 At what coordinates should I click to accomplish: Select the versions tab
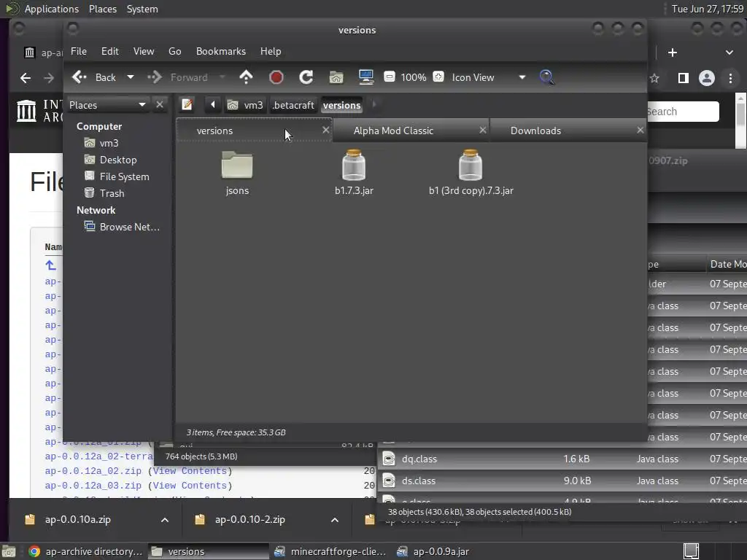tap(215, 131)
